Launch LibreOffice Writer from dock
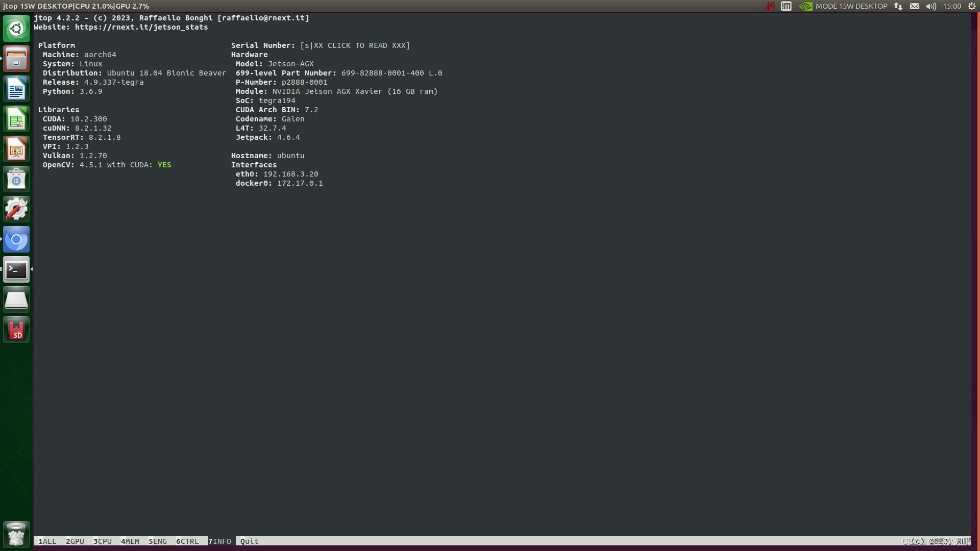 pyautogui.click(x=16, y=89)
